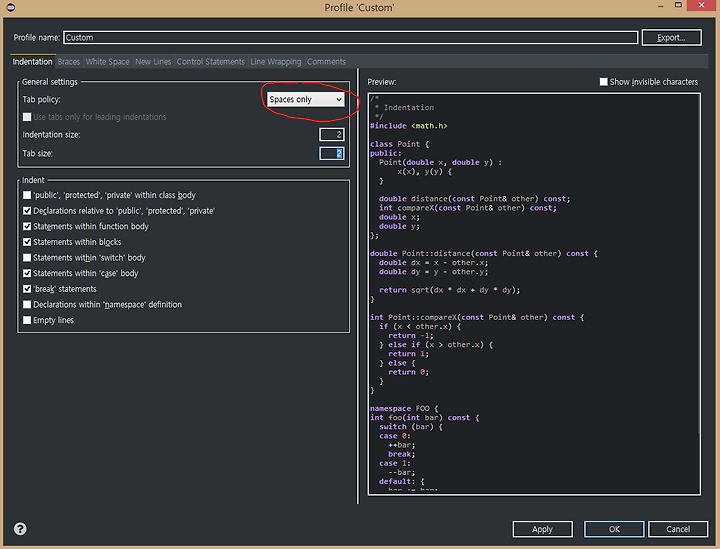Open the White Space tab
This screenshot has height=549, width=720.
(x=107, y=62)
